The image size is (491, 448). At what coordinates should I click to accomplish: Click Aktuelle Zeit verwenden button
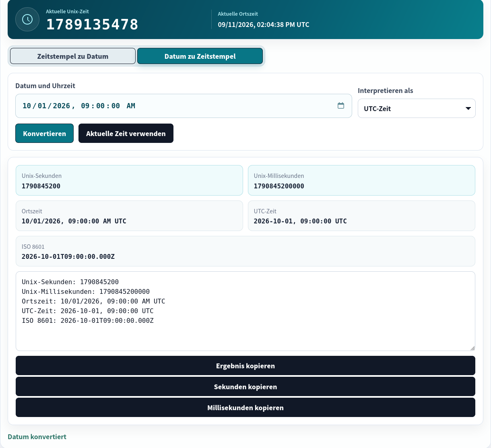coord(126,133)
